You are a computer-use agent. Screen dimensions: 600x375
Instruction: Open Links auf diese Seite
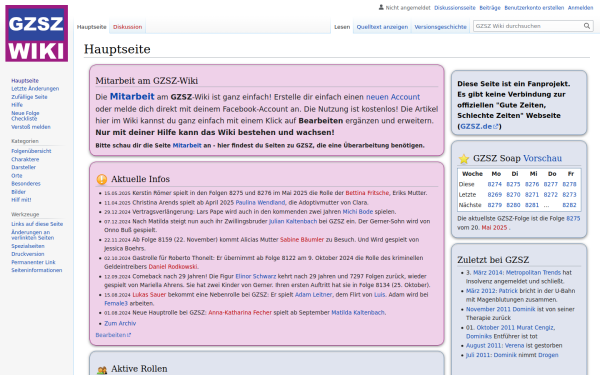pos(37,224)
